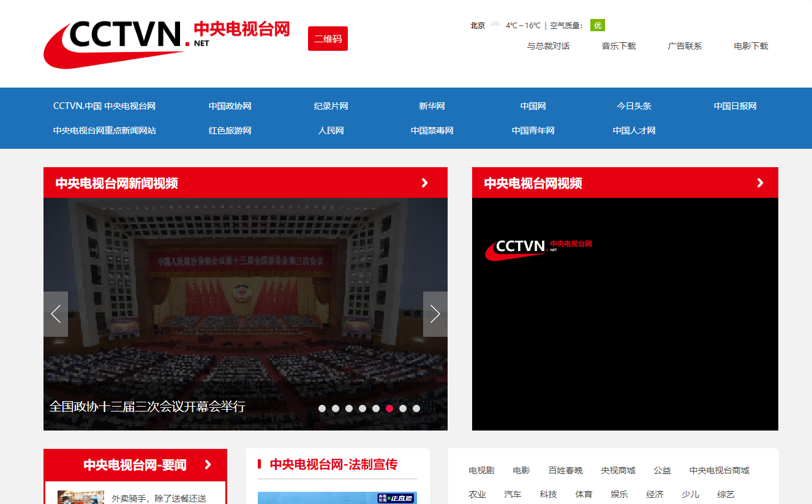812x504 pixels.
Task: Select 中国禁毒网 in the navigation bar
Action: coord(432,130)
